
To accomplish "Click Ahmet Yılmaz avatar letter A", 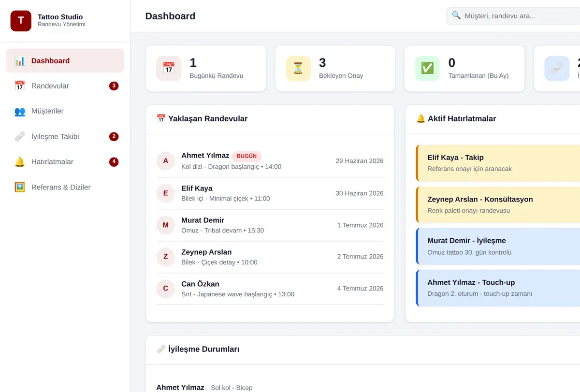I will (x=166, y=161).
